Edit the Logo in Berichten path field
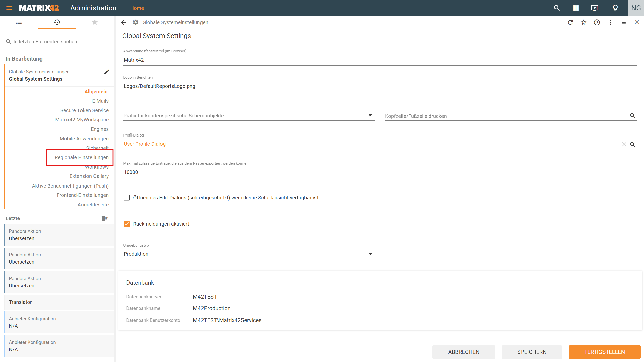The image size is (644, 362). (380, 86)
